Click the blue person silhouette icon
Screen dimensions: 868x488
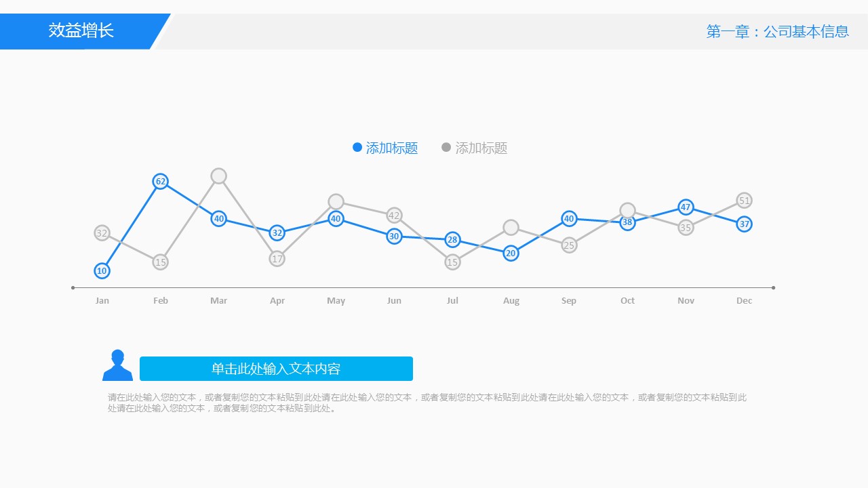(117, 366)
